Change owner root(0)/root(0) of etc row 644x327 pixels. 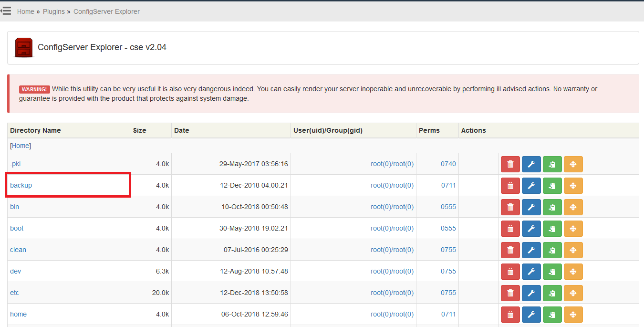(x=392, y=293)
